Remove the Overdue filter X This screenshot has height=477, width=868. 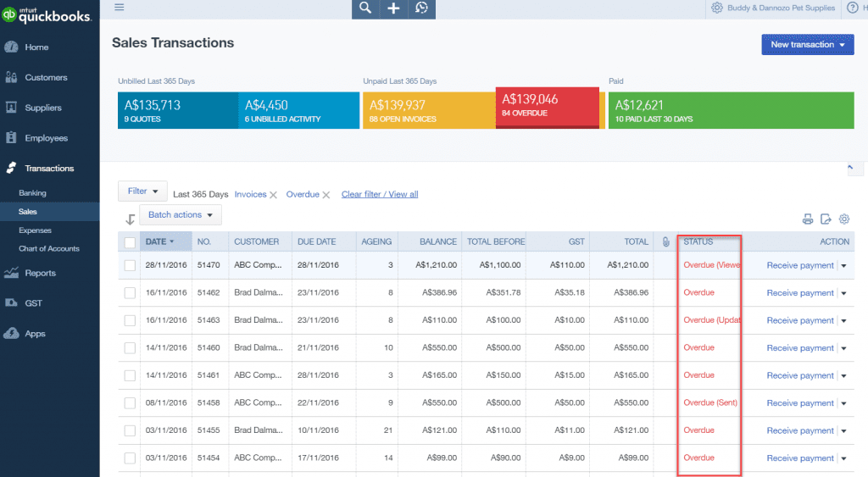click(x=326, y=195)
